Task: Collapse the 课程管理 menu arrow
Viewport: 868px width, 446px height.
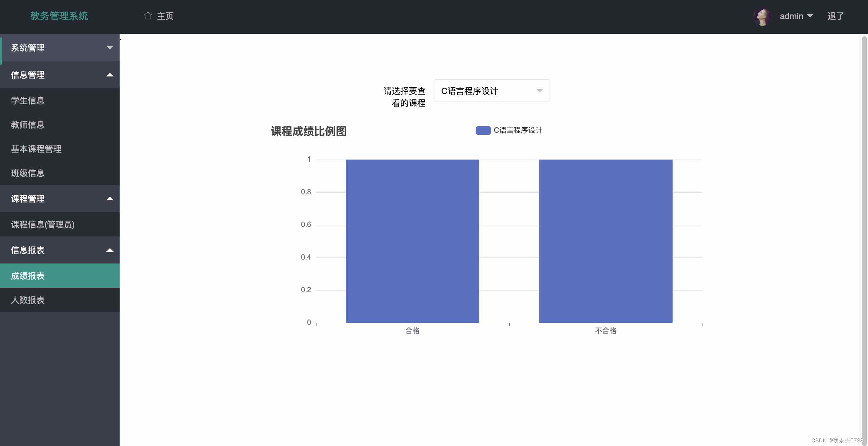Action: pos(110,199)
